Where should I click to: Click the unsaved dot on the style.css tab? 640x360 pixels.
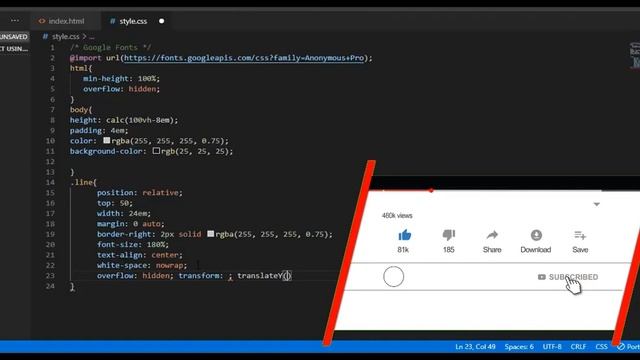coord(162,21)
